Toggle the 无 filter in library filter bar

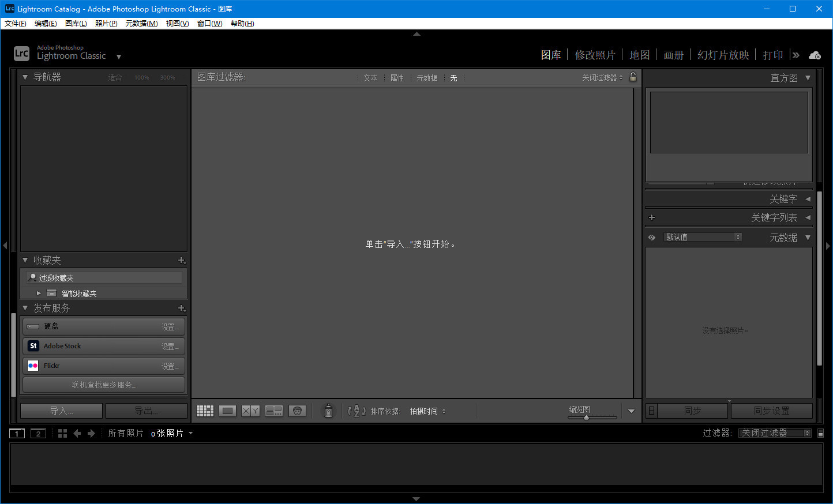[454, 77]
